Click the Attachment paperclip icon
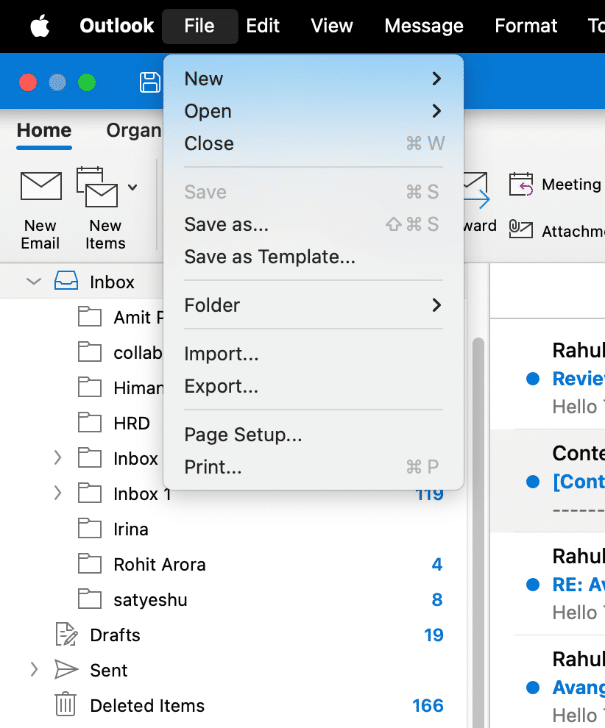The height and width of the screenshot is (728, 605). pyautogui.click(x=520, y=229)
